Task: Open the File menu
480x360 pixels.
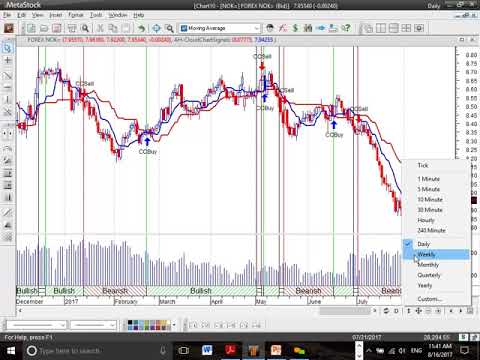Action: 7,15
